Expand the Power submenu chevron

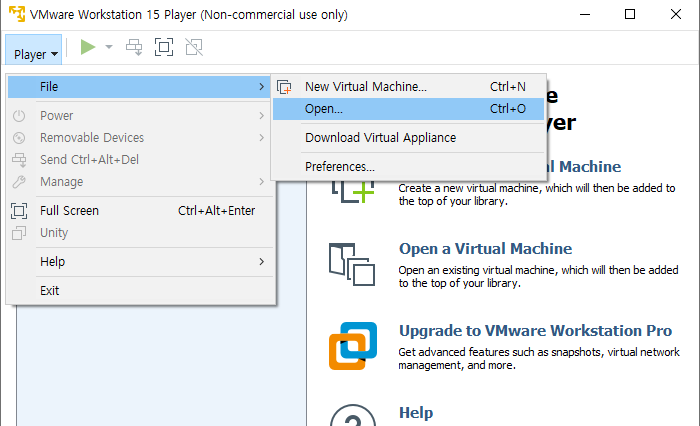[262, 116]
